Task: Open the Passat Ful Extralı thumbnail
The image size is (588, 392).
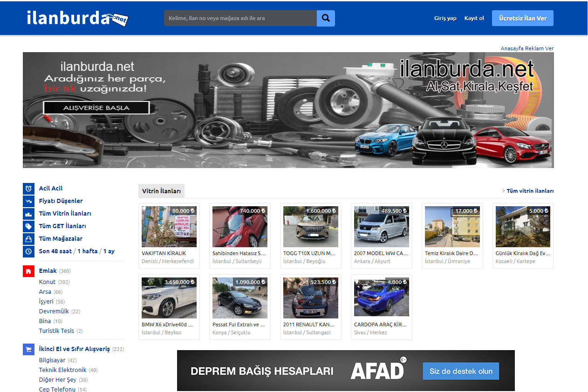Action: [240, 298]
